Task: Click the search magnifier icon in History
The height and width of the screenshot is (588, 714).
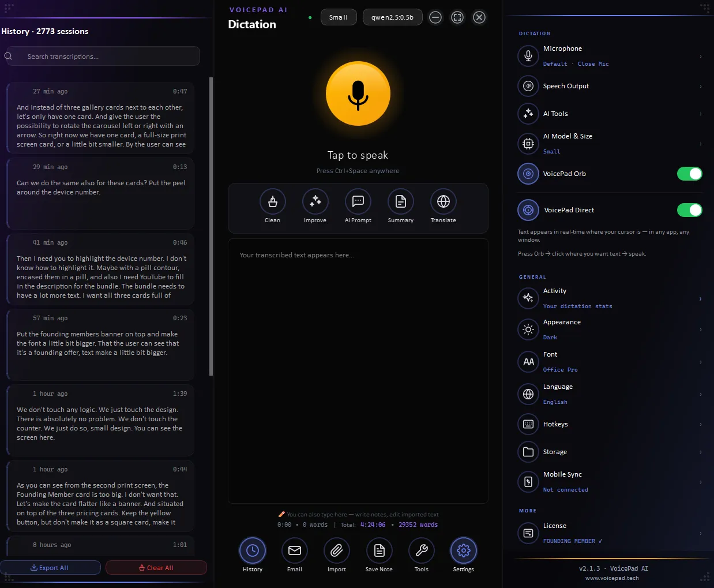Action: coord(9,56)
